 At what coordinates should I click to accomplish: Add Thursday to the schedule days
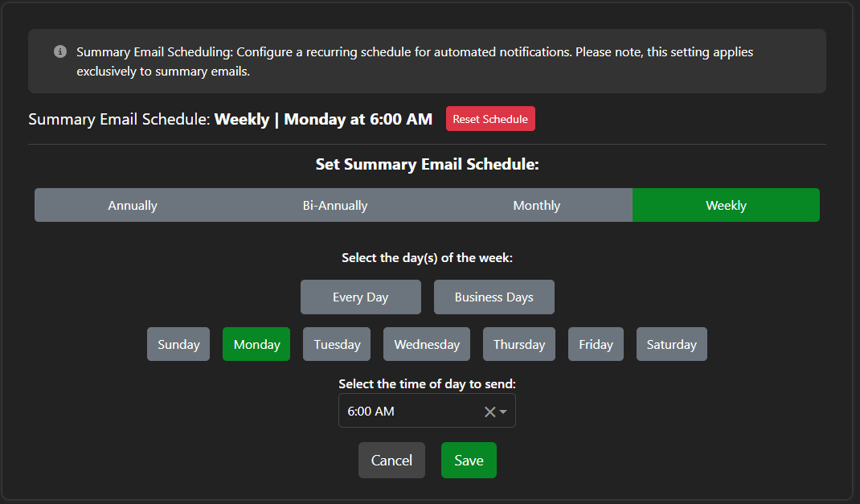518,344
